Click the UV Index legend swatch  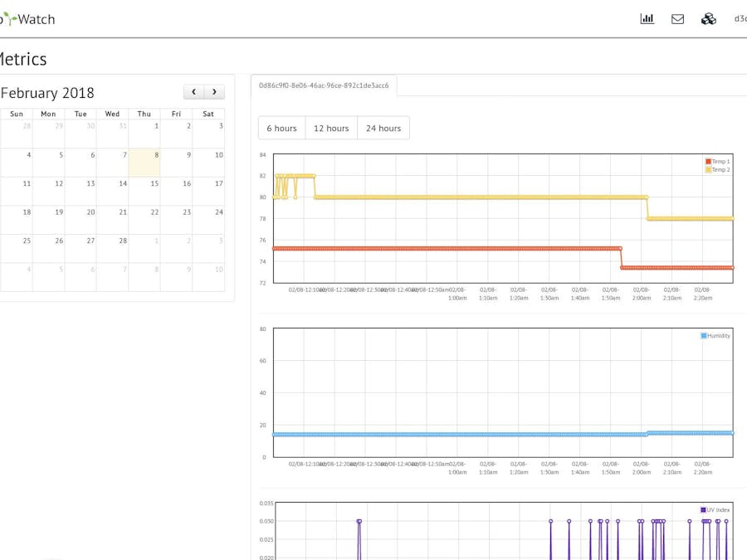[x=703, y=510]
